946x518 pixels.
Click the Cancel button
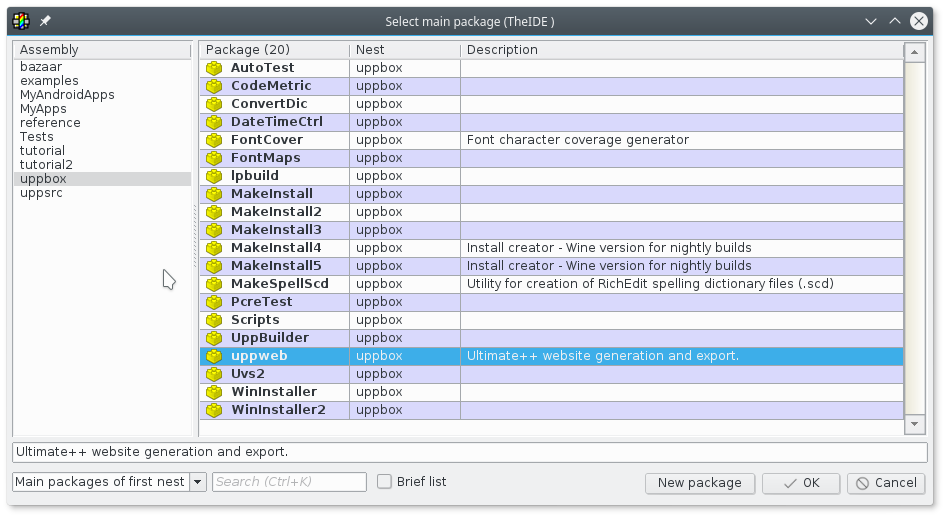[x=886, y=483]
